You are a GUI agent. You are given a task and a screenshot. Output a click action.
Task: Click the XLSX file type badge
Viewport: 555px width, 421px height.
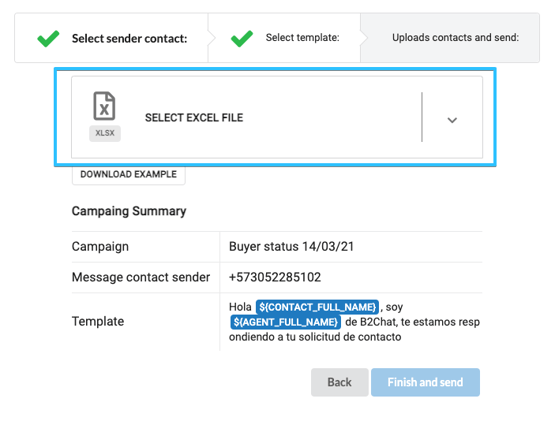point(105,133)
